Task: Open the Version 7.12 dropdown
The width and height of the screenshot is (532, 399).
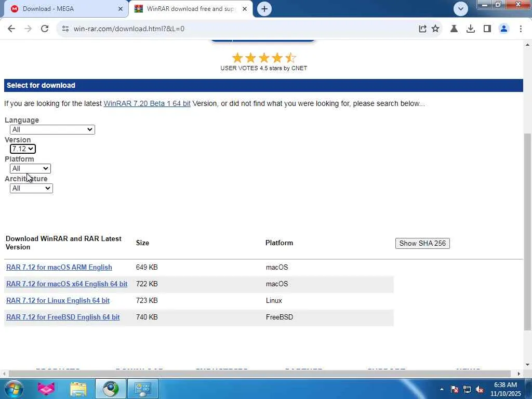Action: 23,149
